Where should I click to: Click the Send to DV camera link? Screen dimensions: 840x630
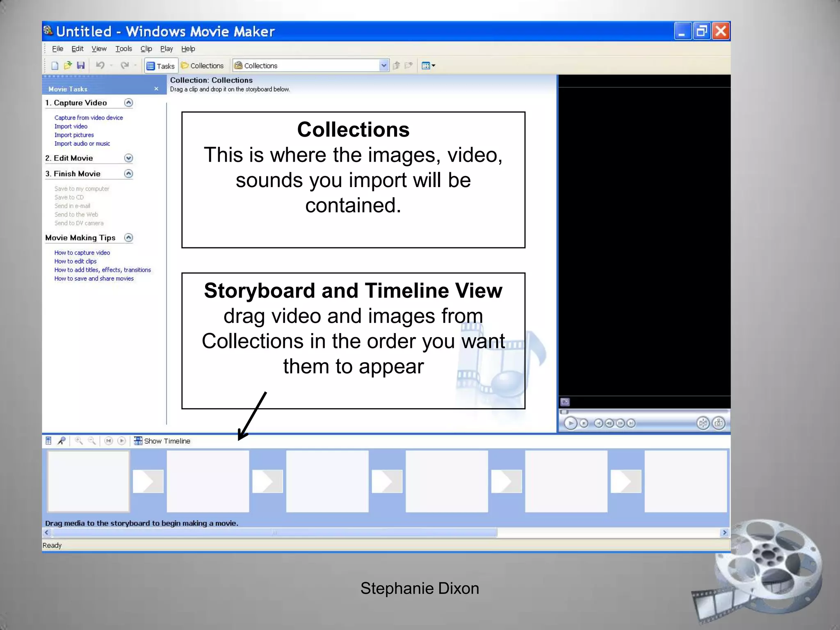(x=79, y=223)
